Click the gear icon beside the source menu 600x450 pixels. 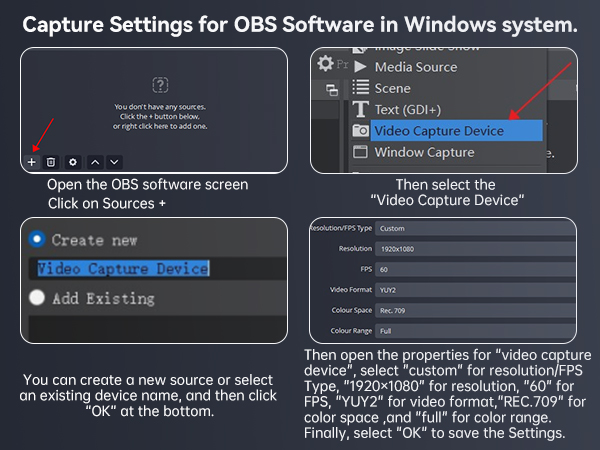325,63
